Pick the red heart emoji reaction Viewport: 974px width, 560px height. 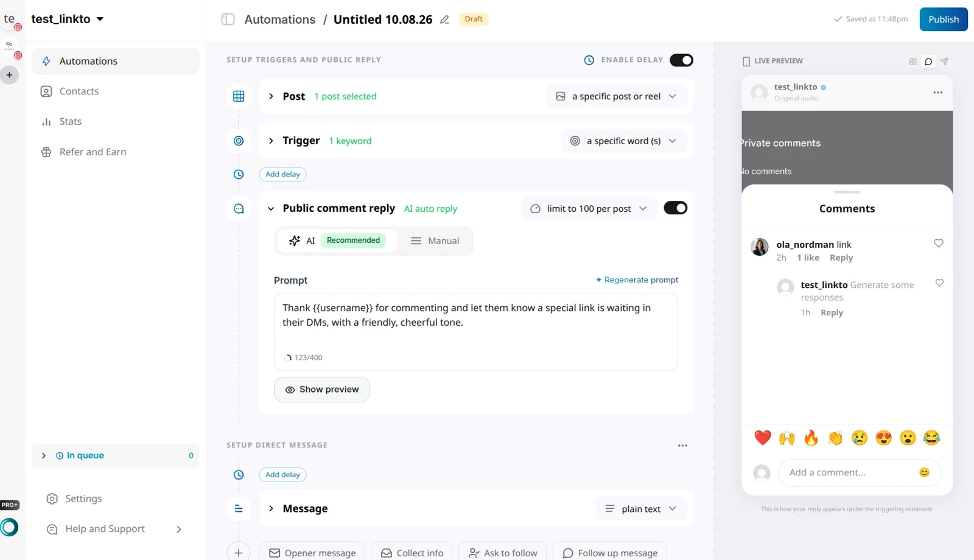pyautogui.click(x=762, y=438)
